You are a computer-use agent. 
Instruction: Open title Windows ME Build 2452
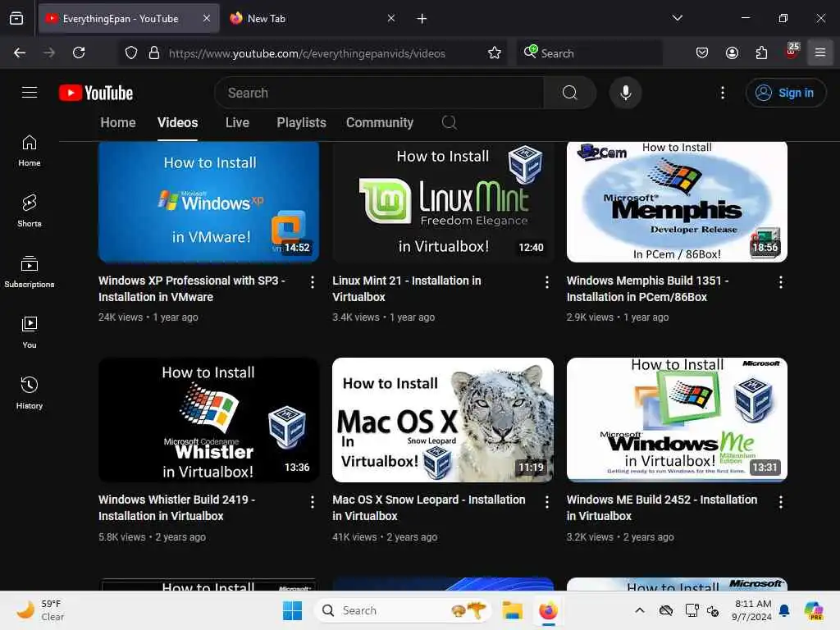click(662, 508)
